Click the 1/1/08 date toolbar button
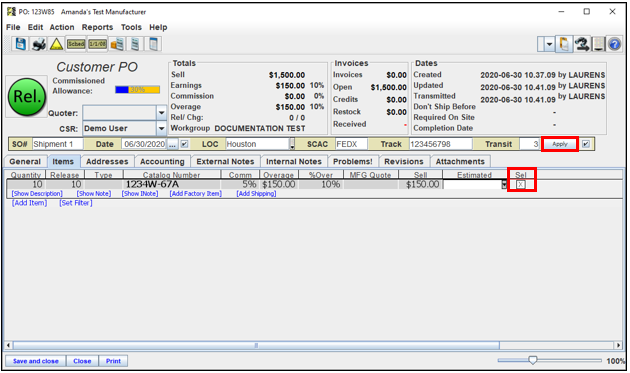This screenshot has height=373, width=630. coord(98,44)
